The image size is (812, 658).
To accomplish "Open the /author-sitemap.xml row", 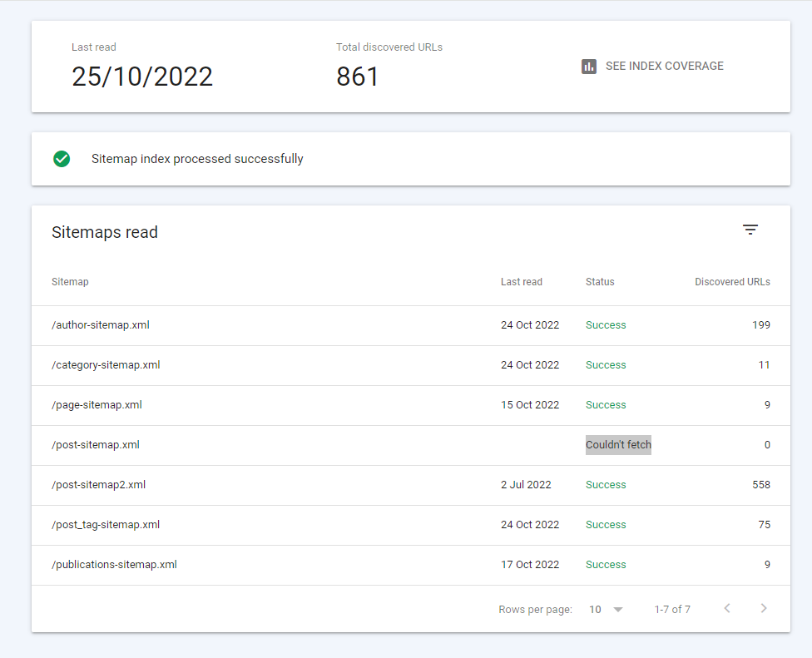I will [x=101, y=325].
